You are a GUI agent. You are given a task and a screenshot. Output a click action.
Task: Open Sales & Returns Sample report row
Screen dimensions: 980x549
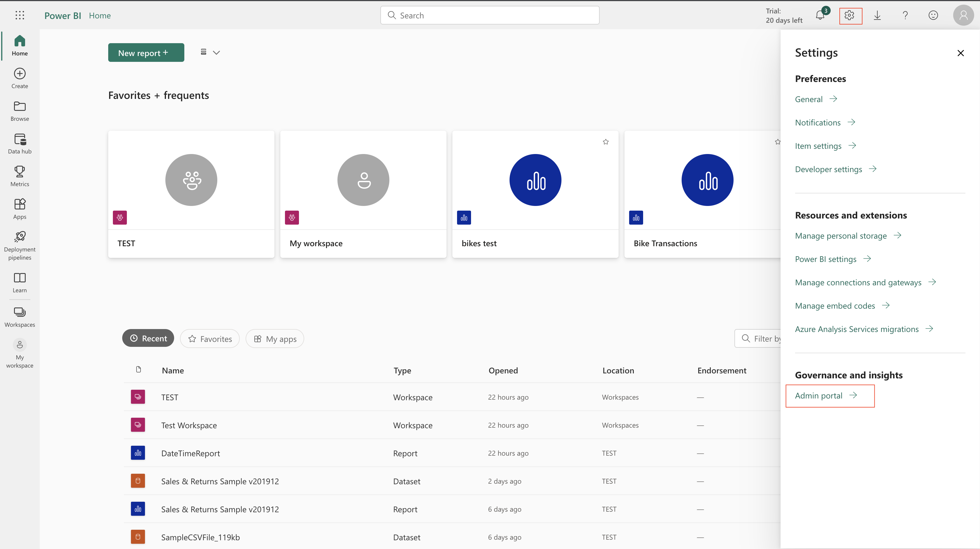point(452,509)
